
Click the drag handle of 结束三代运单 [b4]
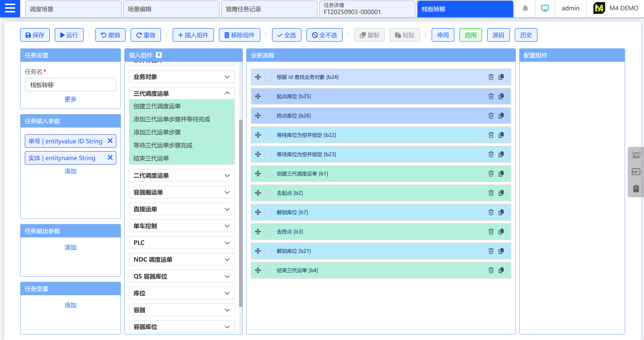[258, 270]
